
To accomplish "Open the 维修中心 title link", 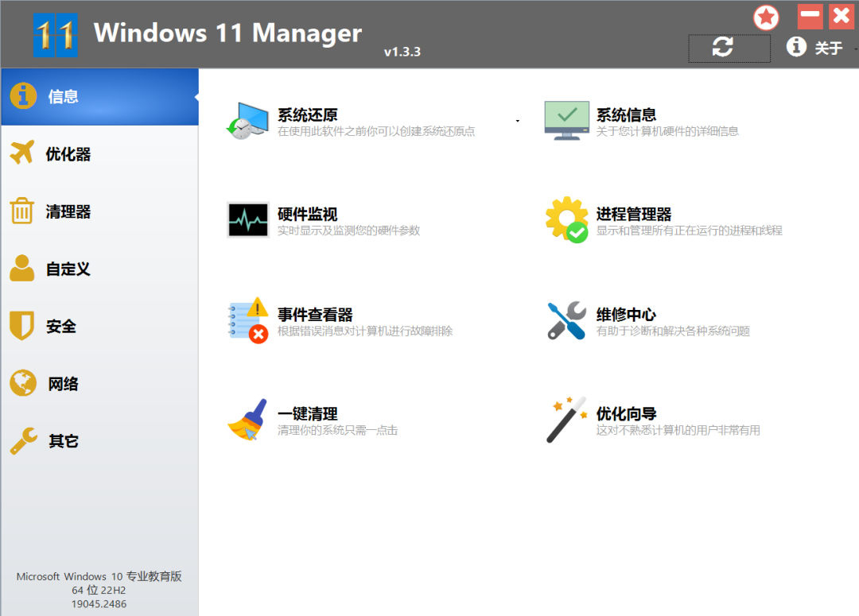I will tap(626, 314).
